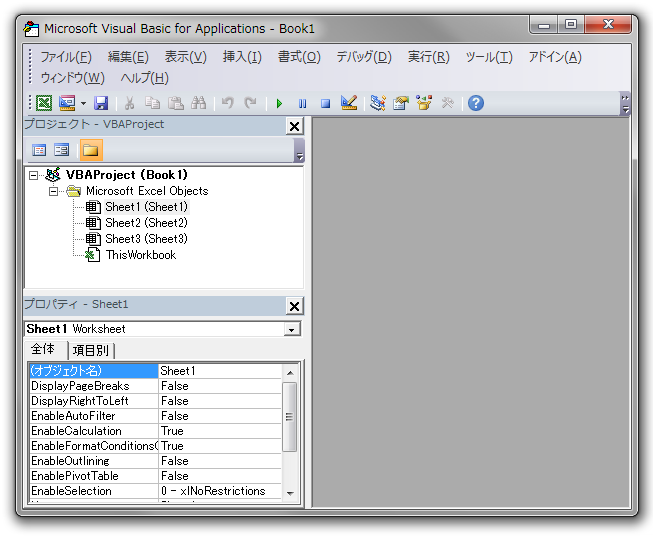Open the 実行(R) menu
653x536 pixels.
click(429, 57)
